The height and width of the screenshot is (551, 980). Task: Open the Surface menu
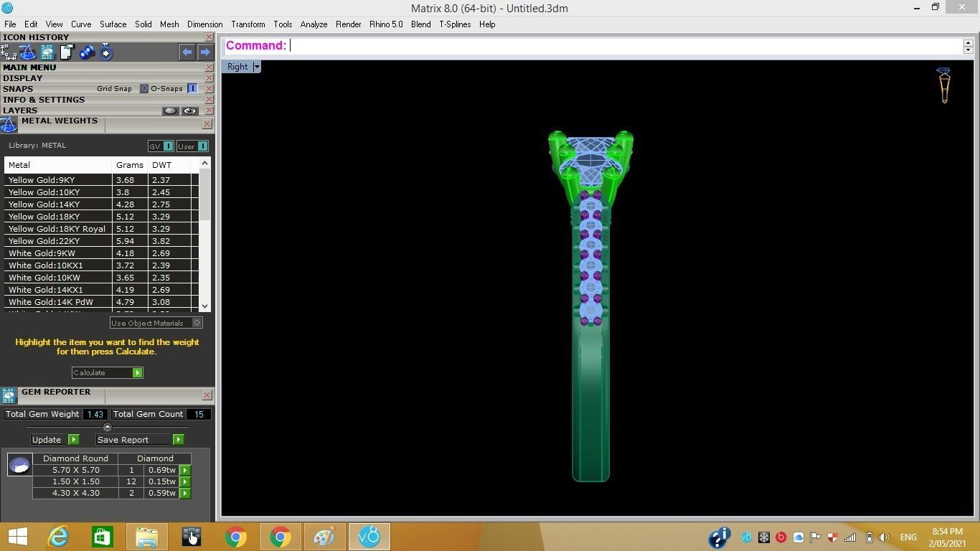coord(113,24)
